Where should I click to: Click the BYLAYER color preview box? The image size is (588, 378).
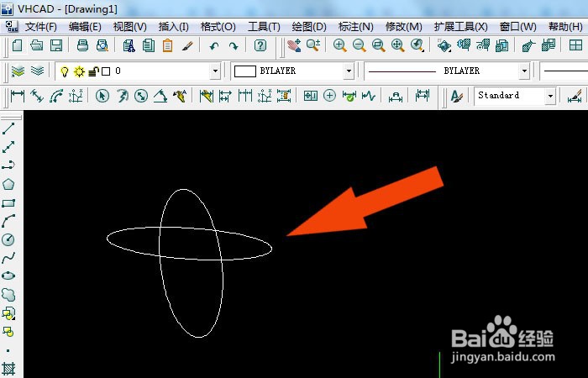coord(245,71)
